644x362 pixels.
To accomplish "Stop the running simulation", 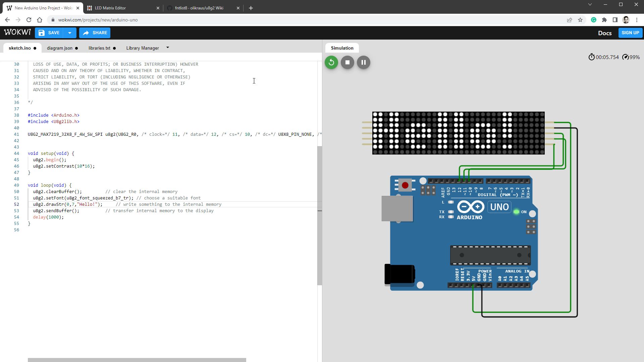I will pos(347,62).
